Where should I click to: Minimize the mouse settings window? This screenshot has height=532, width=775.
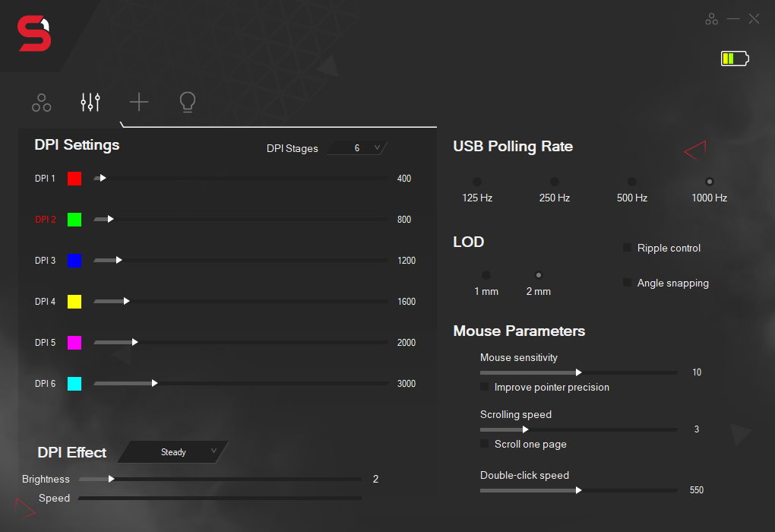[x=732, y=19]
